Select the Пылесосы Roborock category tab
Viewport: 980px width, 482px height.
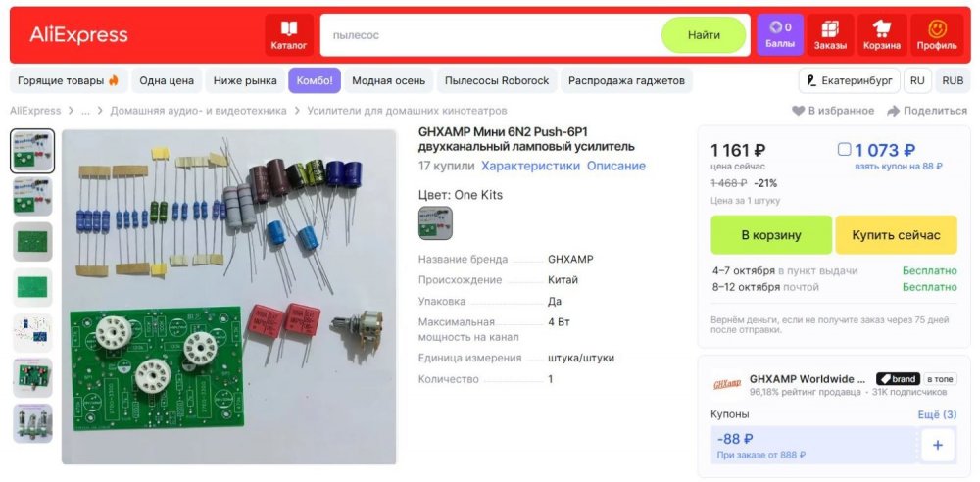497,80
